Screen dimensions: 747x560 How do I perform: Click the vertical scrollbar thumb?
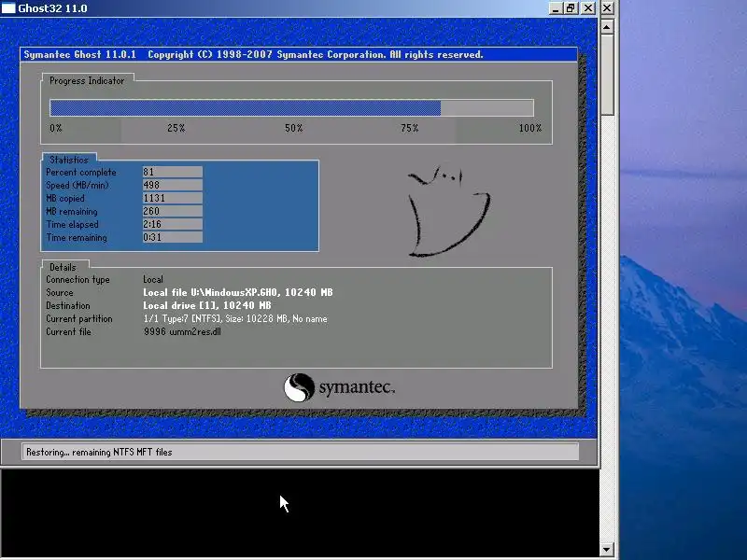pos(606,75)
